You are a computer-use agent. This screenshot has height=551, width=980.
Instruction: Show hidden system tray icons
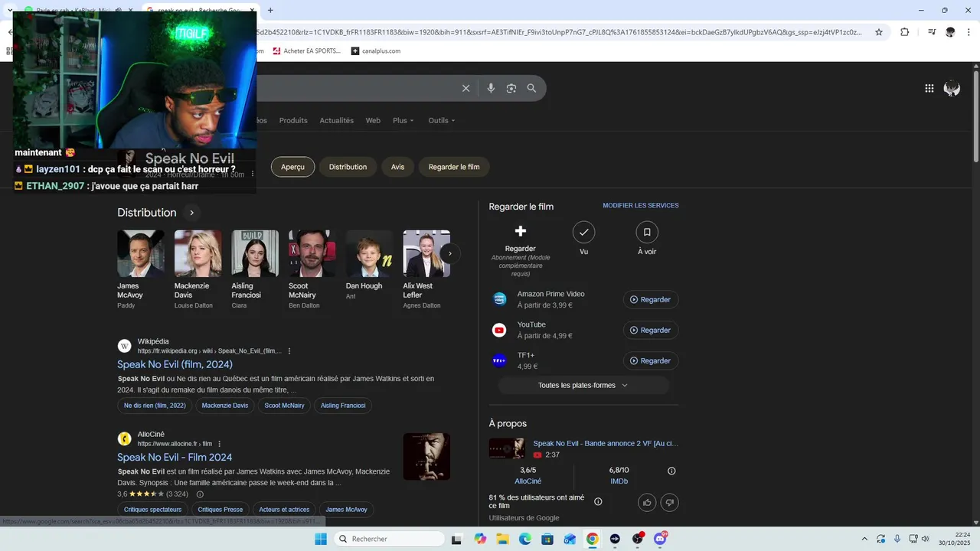point(864,539)
